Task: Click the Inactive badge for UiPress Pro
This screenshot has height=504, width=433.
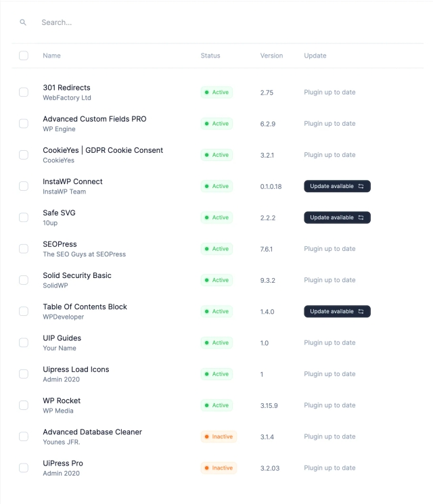Action: [x=219, y=467]
